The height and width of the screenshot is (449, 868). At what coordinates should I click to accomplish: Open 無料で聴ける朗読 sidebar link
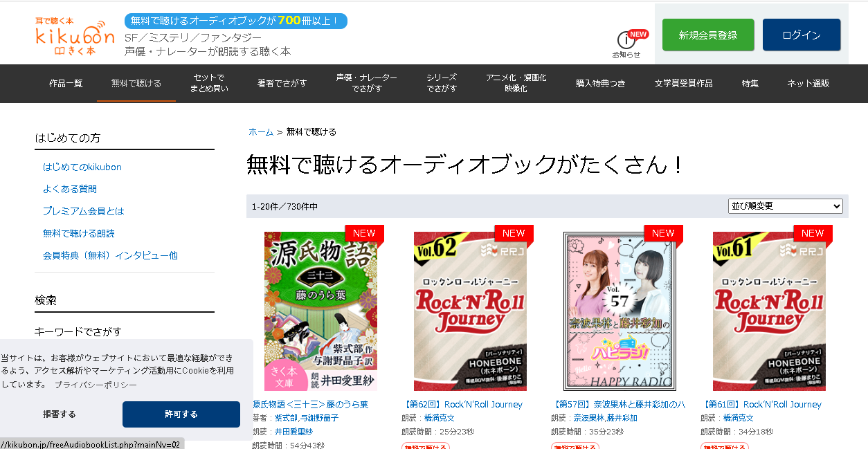(79, 233)
